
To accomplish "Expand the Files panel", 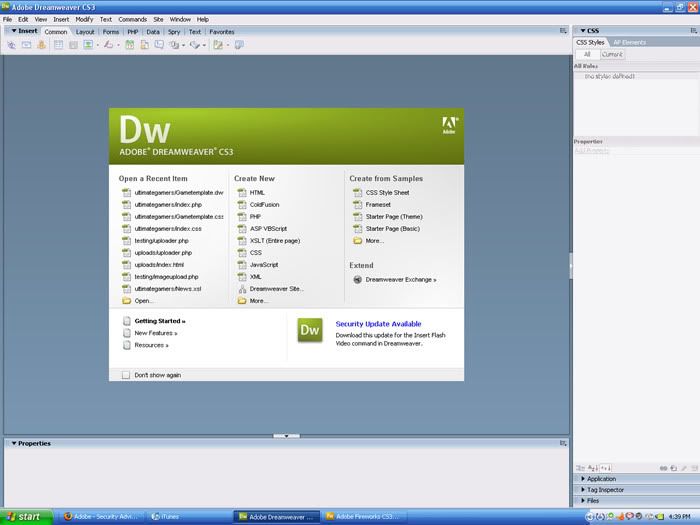I will pos(583,501).
